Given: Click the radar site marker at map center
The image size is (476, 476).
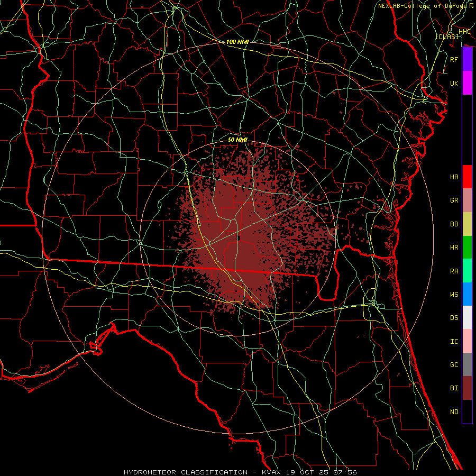Looking at the screenshot, I should 239,238.
